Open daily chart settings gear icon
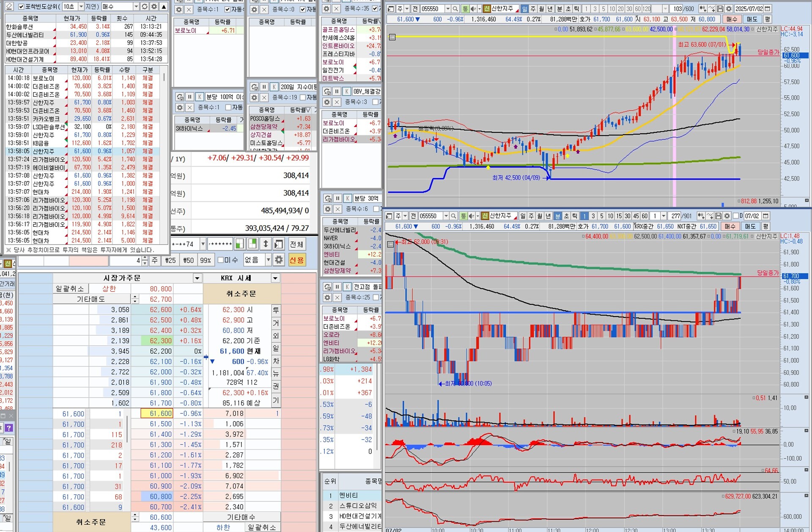The width and height of the screenshot is (812, 532). (729, 9)
